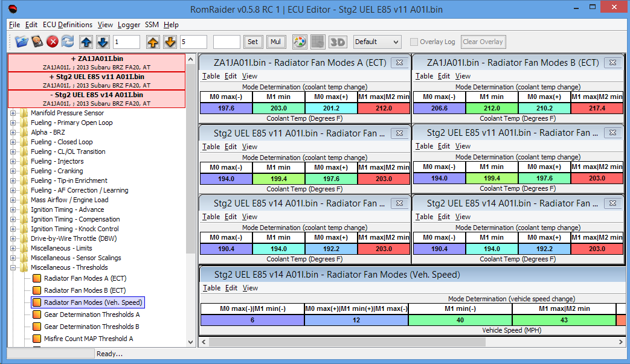Click the open ROM folder icon
Image resolution: width=630 pixels, height=364 pixels.
22,42
